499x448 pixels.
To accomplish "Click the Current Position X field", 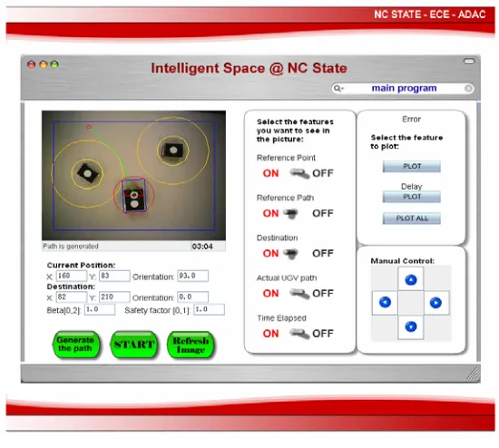I will (72, 276).
